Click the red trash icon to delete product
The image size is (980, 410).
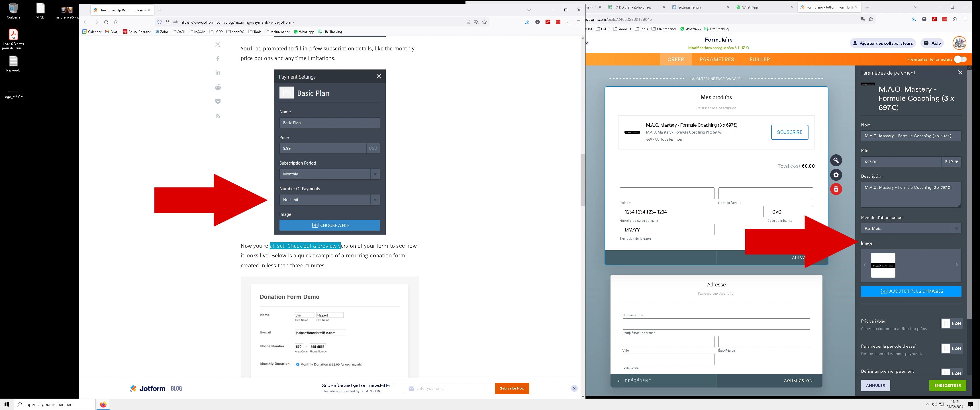(x=836, y=189)
